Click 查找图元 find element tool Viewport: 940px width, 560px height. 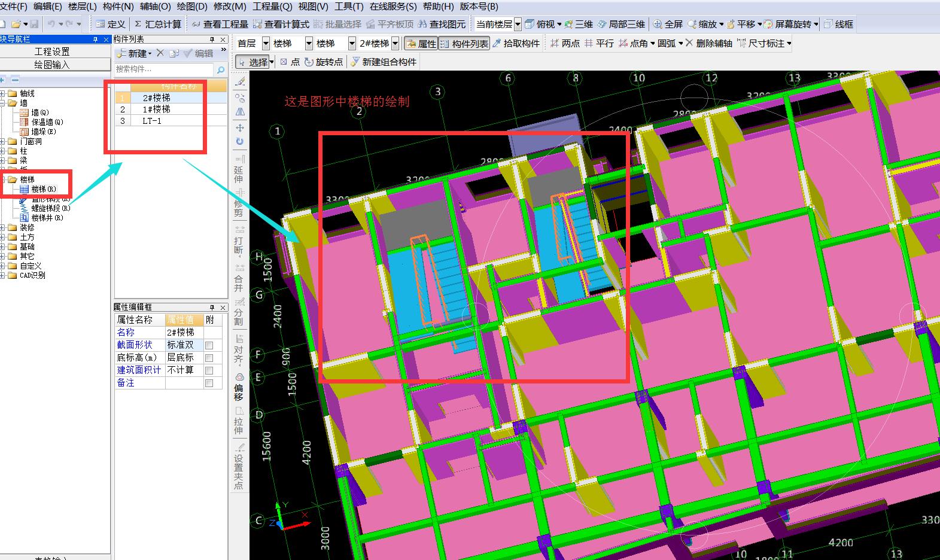442,24
